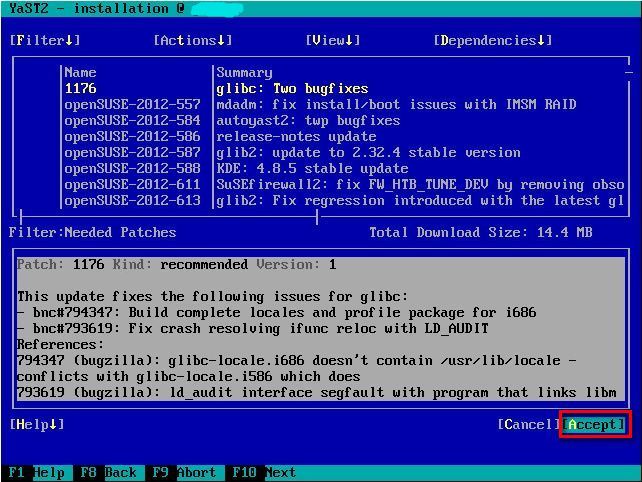Click F8 Back in function key bar
This screenshot has width=642, height=482.
(108, 473)
